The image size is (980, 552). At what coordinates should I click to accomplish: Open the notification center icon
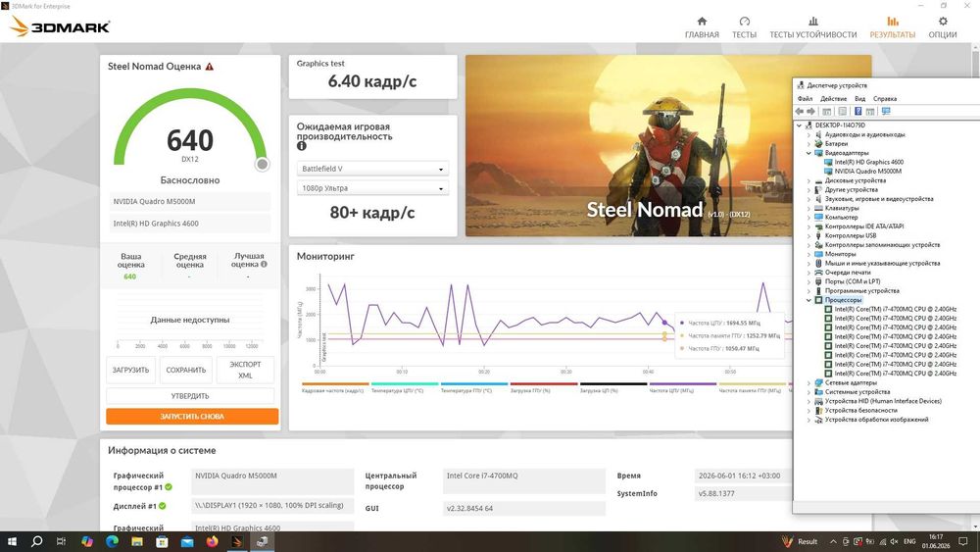(x=963, y=541)
